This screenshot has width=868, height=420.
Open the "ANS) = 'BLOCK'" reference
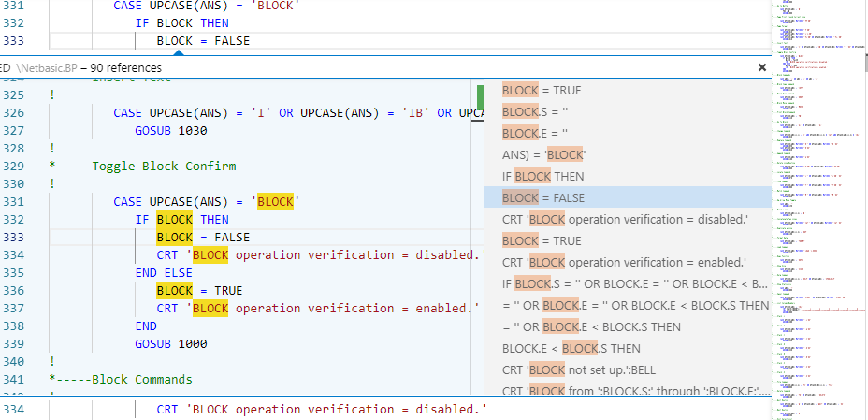click(628, 155)
